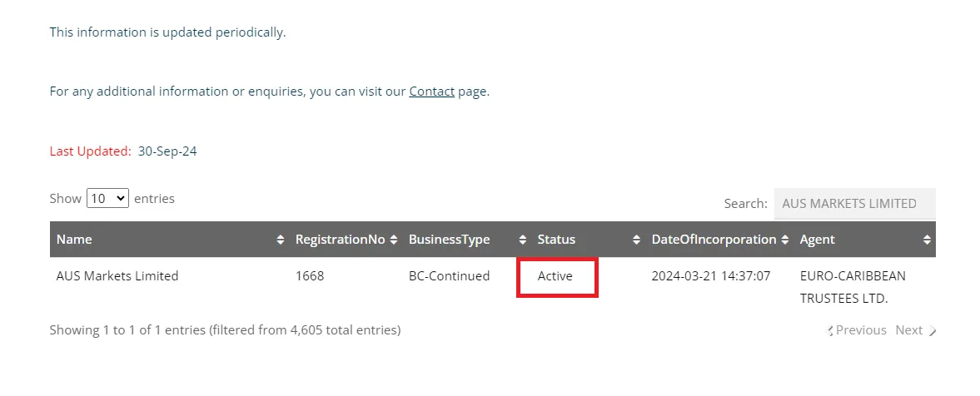Sort by DateOfIncorporation via its arrow icon
Viewport: 980px width, 396px height.
click(x=784, y=240)
